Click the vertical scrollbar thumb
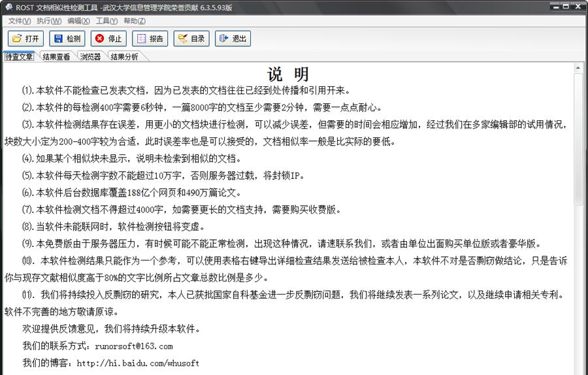 [x=578, y=139]
